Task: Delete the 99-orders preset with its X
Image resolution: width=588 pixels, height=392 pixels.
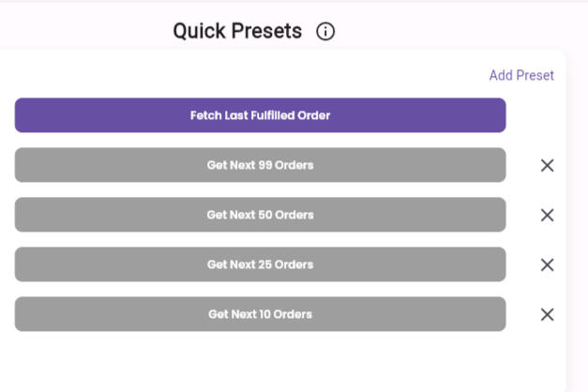Action: 548,165
